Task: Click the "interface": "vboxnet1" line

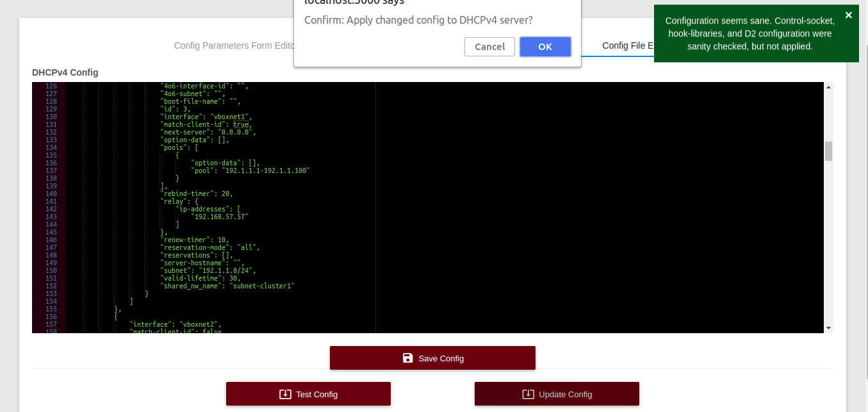Action: coord(208,117)
